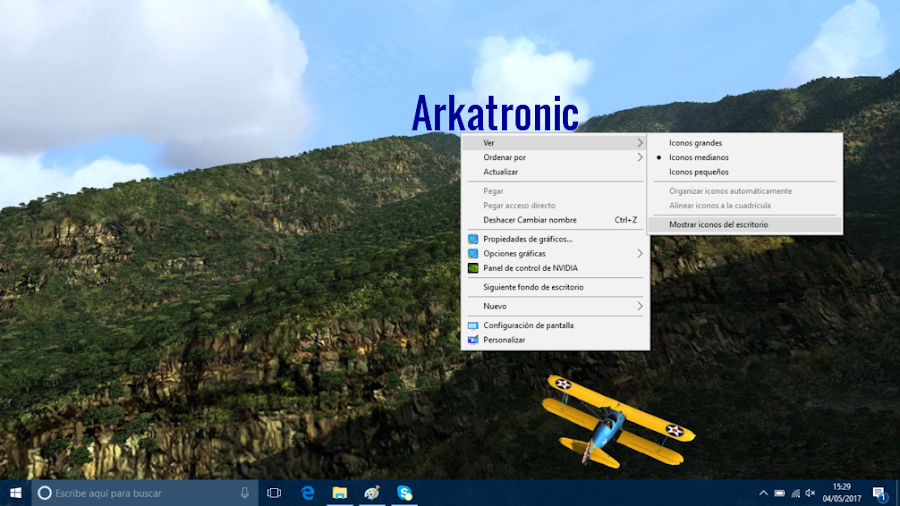Image resolution: width=900 pixels, height=506 pixels.
Task: Click the Pegar entry
Action: tap(555, 191)
